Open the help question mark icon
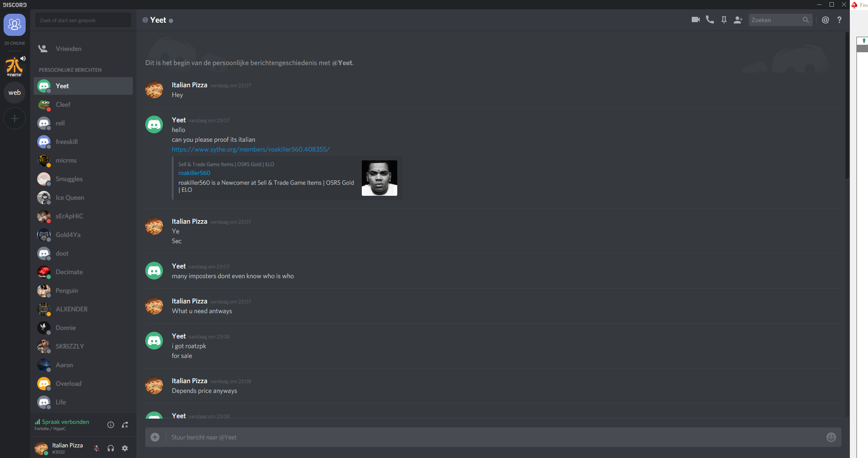Screen dimensions: 868x458 [x=839, y=20]
